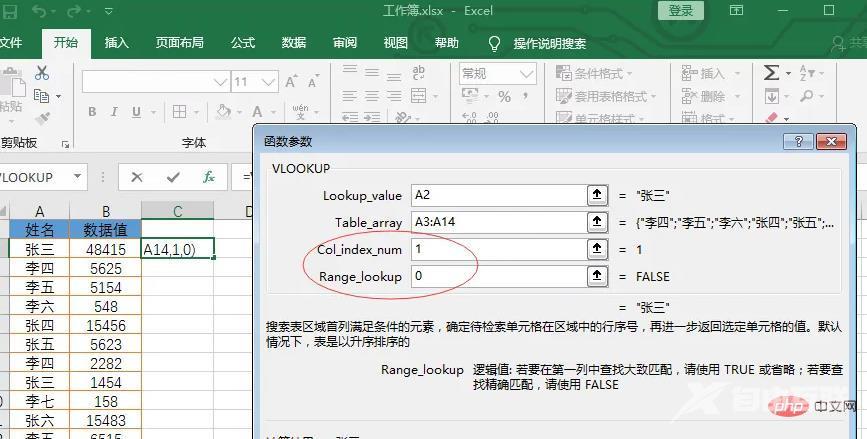Click the Table_array range selector button
This screenshot has height=439, width=867.
click(x=595, y=222)
